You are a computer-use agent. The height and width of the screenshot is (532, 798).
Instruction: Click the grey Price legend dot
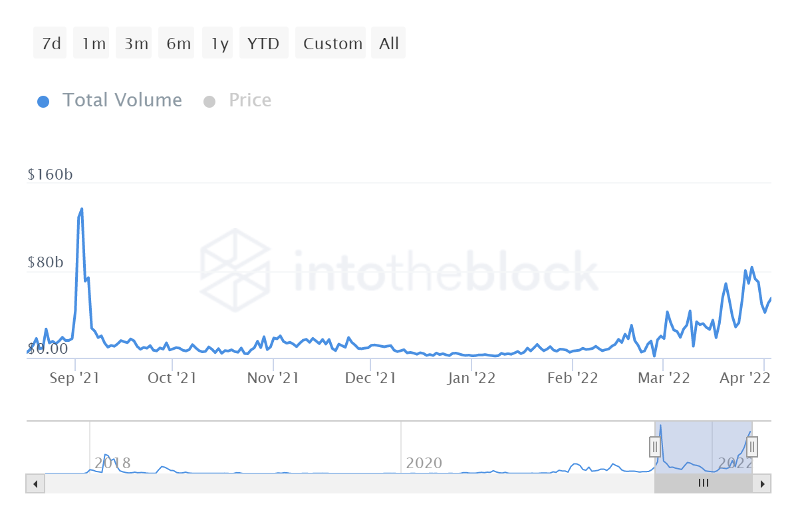coord(209,102)
